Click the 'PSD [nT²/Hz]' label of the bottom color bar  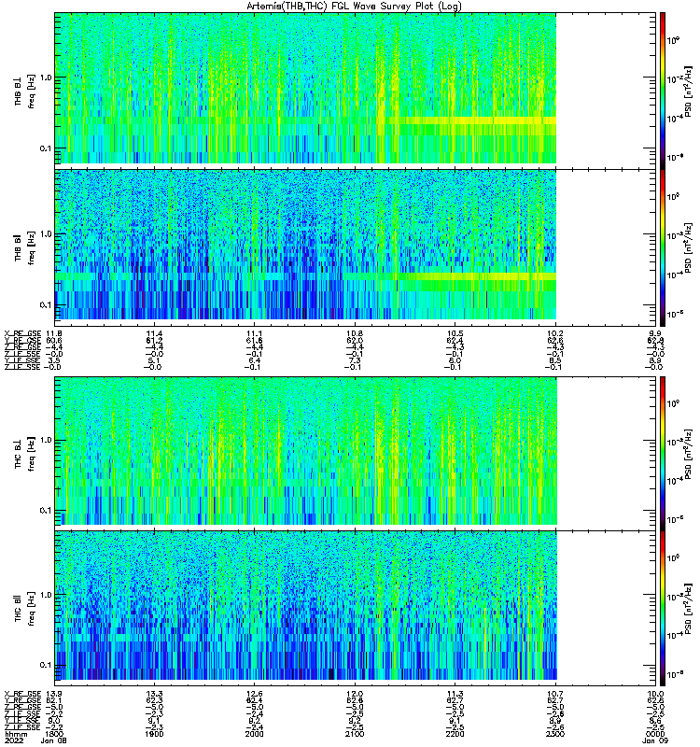pyautogui.click(x=688, y=609)
